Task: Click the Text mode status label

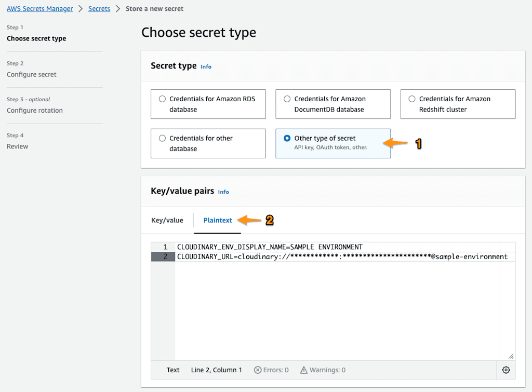Action: pos(172,370)
